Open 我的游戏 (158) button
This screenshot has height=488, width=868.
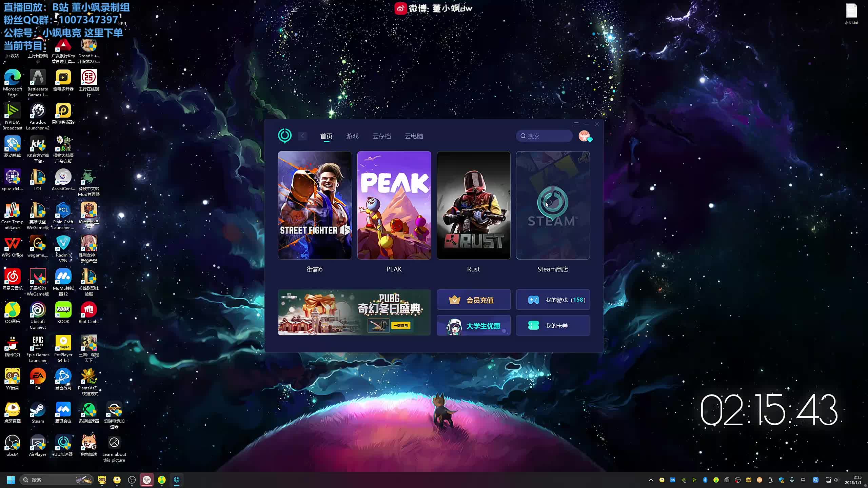click(553, 300)
